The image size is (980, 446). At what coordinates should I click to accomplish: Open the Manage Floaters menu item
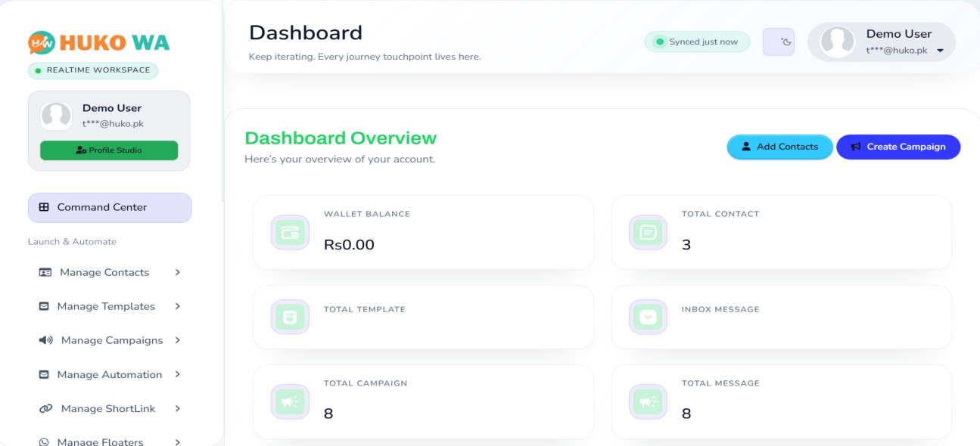[x=101, y=441]
